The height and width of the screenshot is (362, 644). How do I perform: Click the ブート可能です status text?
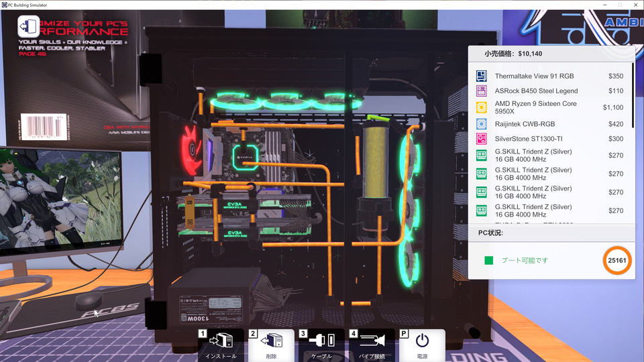tap(525, 260)
